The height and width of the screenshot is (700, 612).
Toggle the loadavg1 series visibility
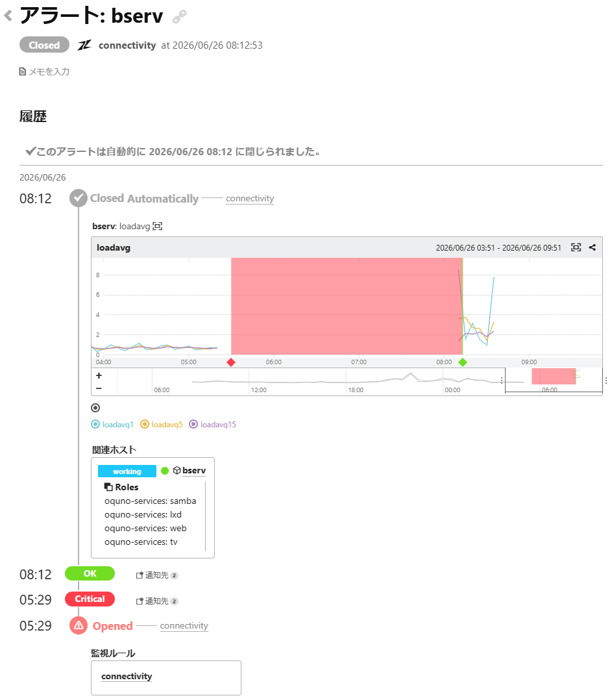(112, 424)
